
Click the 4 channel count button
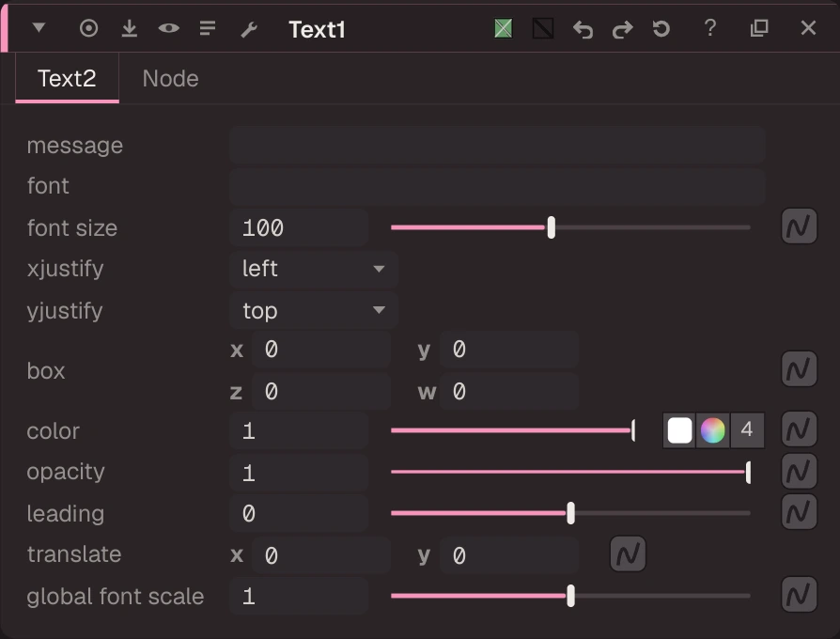(x=747, y=429)
